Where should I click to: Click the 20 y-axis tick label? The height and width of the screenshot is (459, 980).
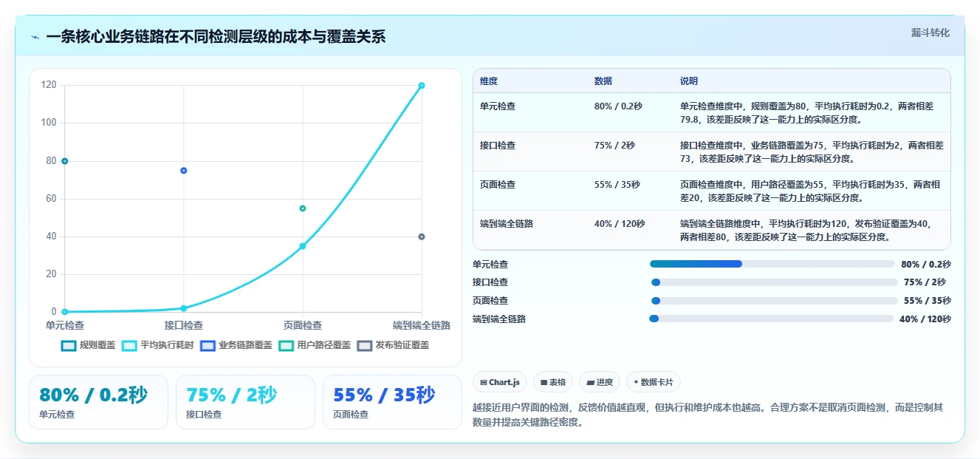pyautogui.click(x=51, y=274)
